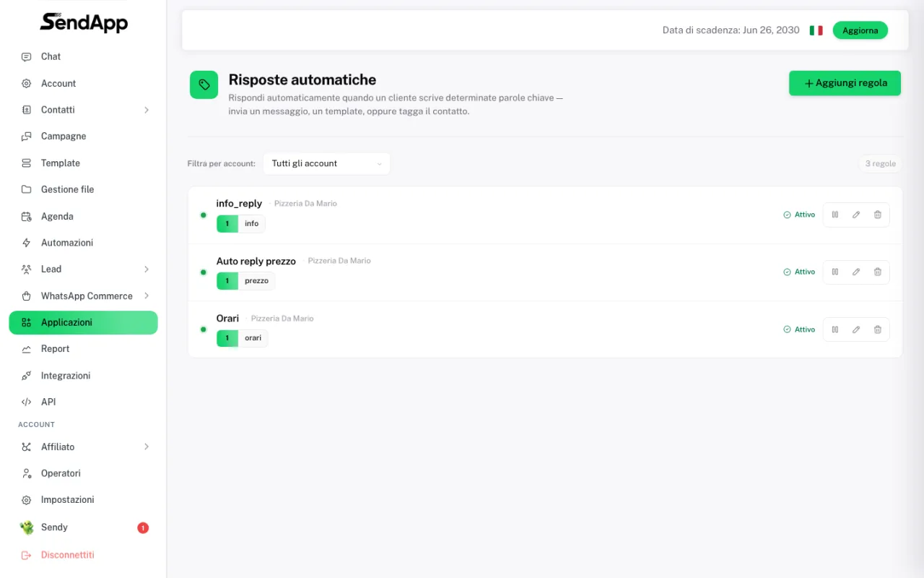Click the Integrazioni plug icon
The image size is (924, 578).
(x=27, y=376)
